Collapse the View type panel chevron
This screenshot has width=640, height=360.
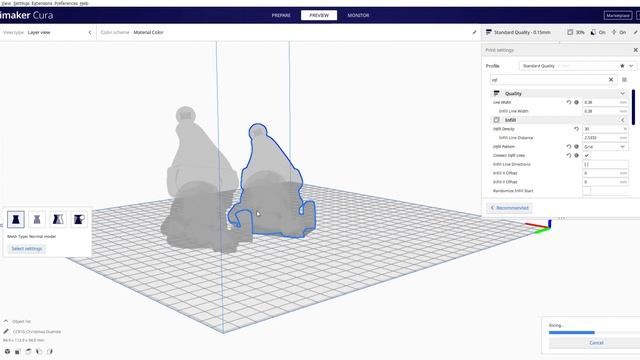[90, 32]
